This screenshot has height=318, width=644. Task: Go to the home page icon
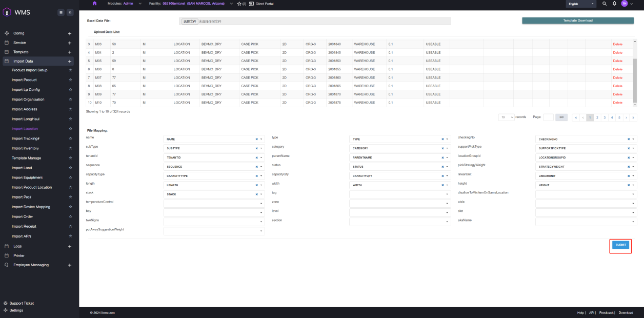point(94,4)
